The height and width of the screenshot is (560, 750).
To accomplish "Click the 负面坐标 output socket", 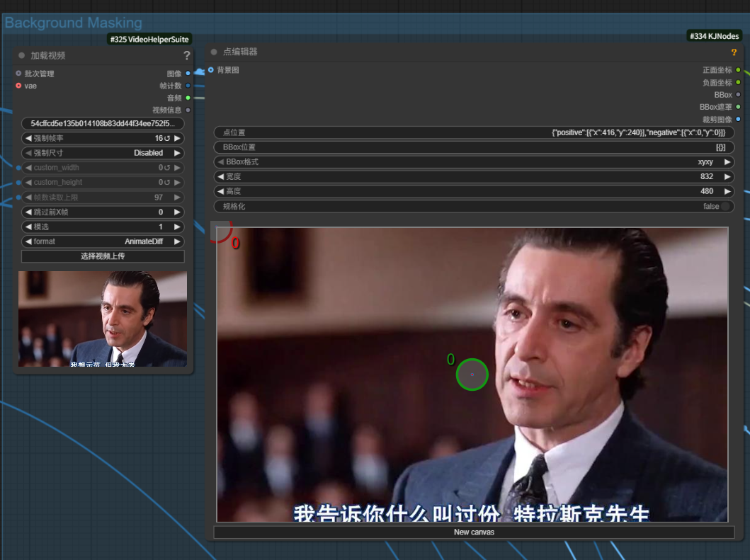I will click(x=738, y=82).
